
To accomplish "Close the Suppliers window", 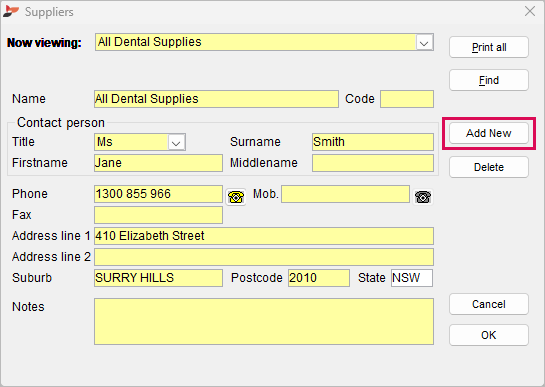I will point(530,11).
